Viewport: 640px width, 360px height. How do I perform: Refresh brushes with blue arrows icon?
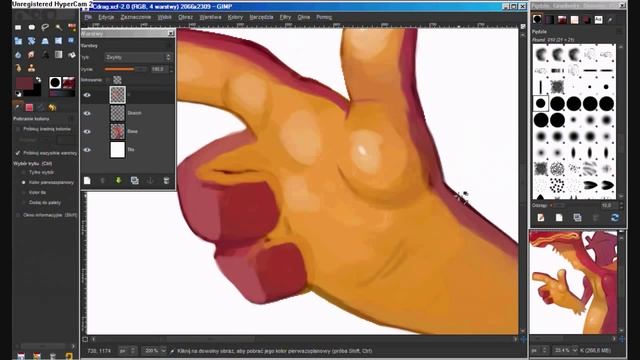tap(615, 218)
